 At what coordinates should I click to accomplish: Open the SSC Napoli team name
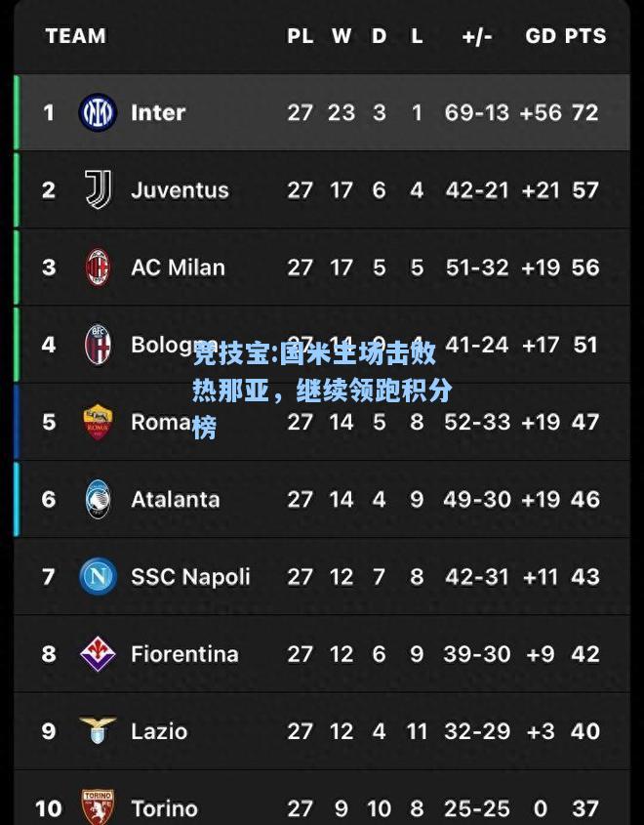tap(190, 577)
